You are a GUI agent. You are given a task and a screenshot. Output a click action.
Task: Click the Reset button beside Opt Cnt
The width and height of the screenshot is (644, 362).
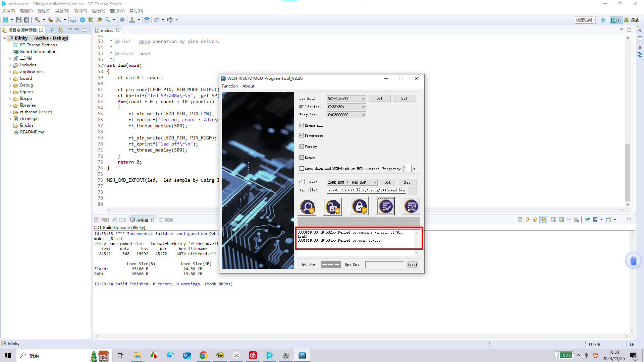tap(412, 265)
